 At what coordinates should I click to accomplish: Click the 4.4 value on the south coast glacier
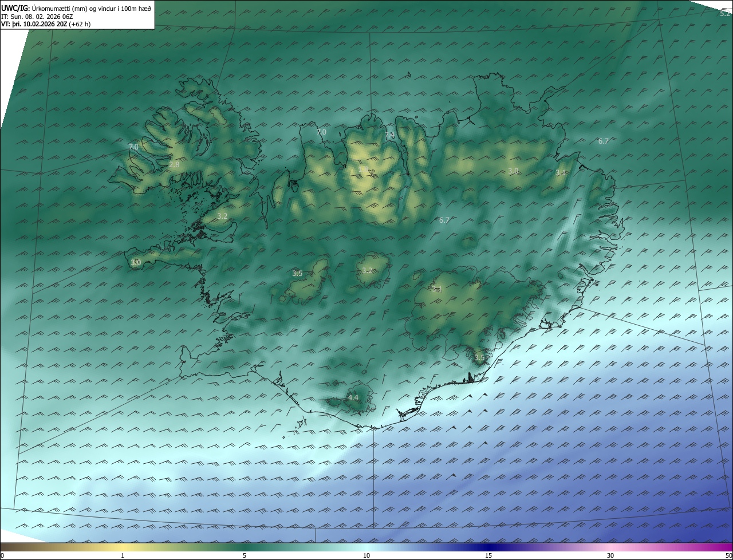pyautogui.click(x=353, y=397)
